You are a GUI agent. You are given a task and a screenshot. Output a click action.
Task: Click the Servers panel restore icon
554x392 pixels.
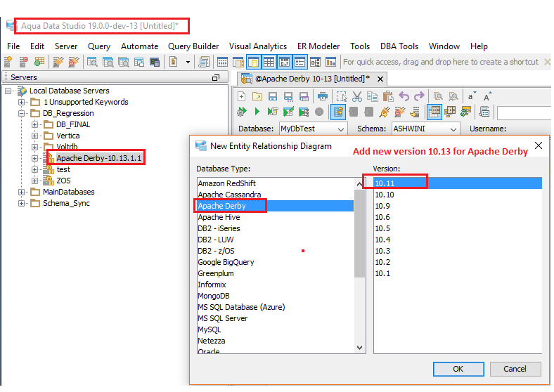(216, 78)
